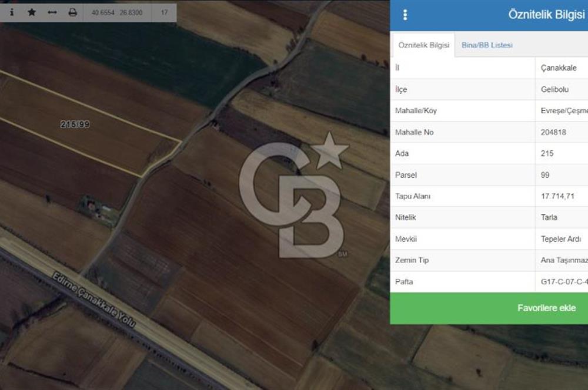Select the Mahalle No value 204818

pos(553,132)
